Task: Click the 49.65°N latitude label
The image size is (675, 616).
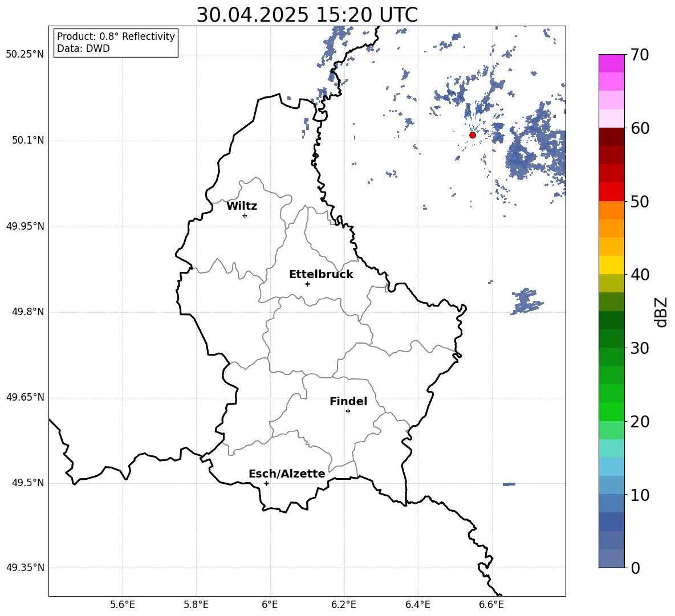Action: [x=25, y=397]
